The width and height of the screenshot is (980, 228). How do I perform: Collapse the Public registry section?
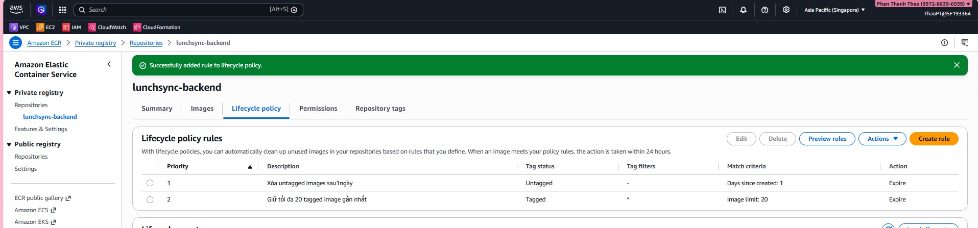pyautogui.click(x=9, y=144)
